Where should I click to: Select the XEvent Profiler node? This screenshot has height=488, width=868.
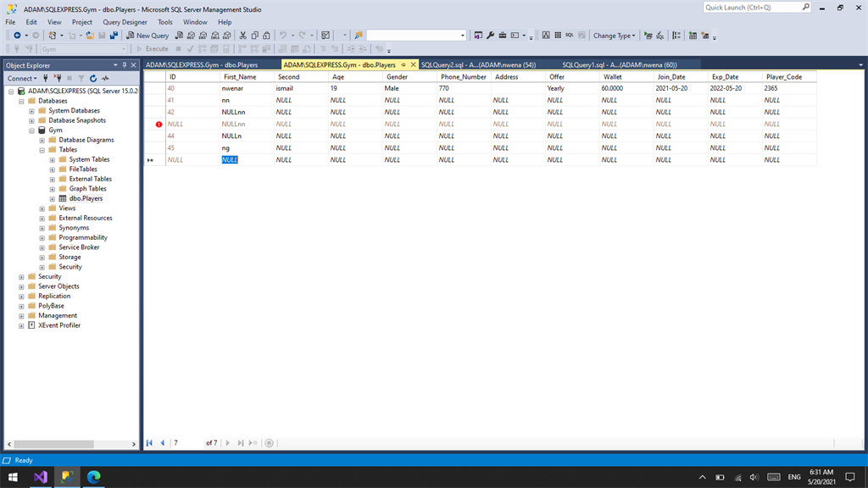(59, 325)
